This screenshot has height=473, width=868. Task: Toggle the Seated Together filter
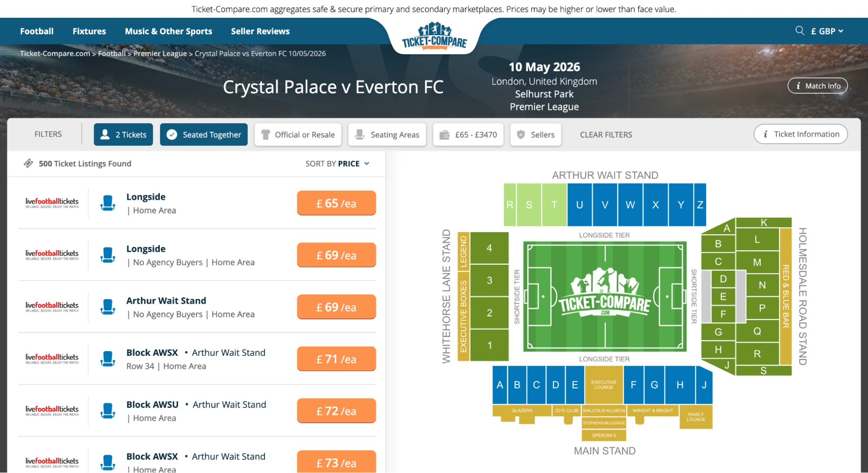[204, 135]
